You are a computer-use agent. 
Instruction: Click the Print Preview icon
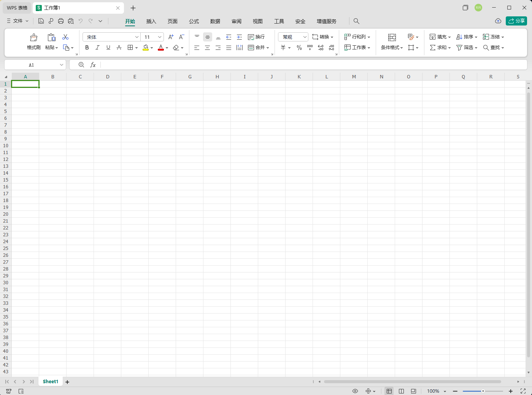click(71, 21)
